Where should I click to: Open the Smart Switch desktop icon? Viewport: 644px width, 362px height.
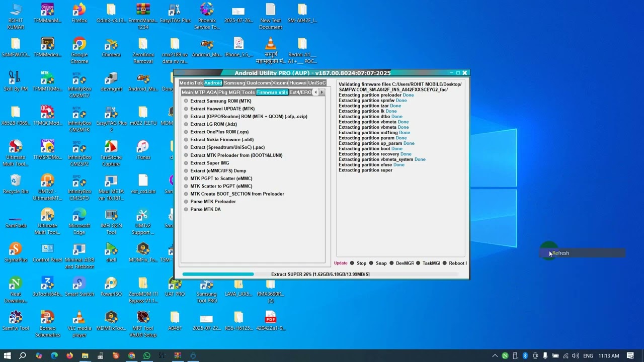(79, 287)
